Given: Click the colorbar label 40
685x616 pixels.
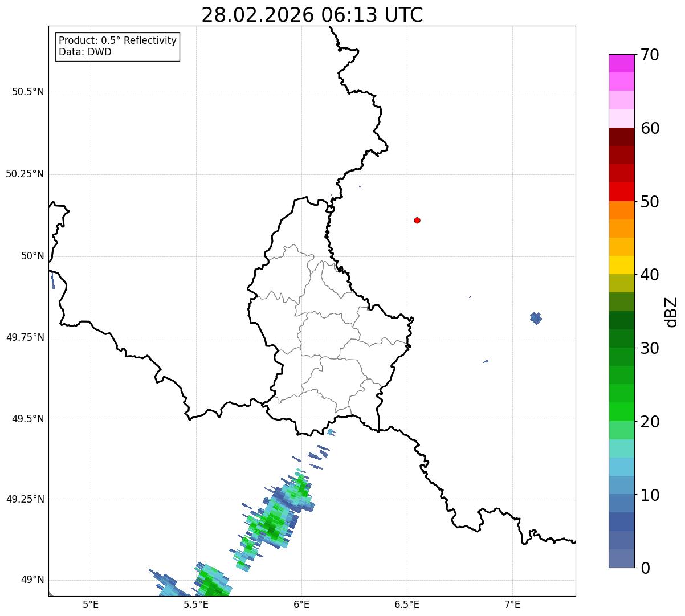Looking at the screenshot, I should click(650, 275).
